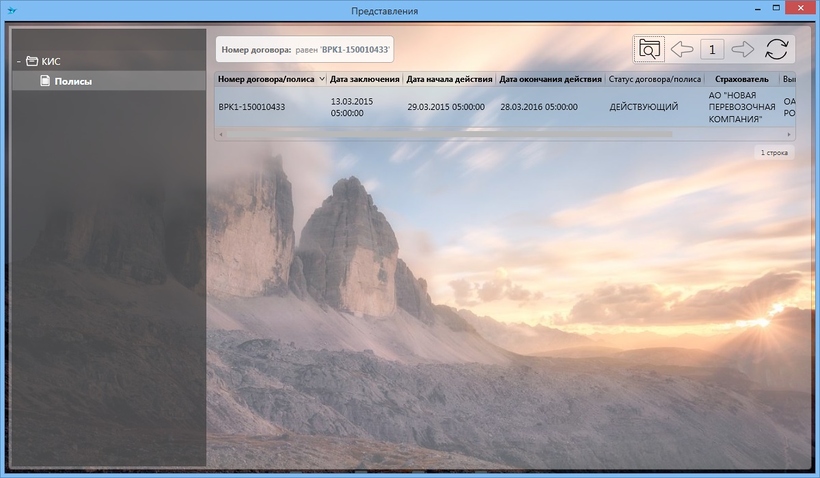Screen dimensions: 820x478
Task: Click the ДЕЙСТВУЮЩИЙ status cell
Action: coord(644,107)
